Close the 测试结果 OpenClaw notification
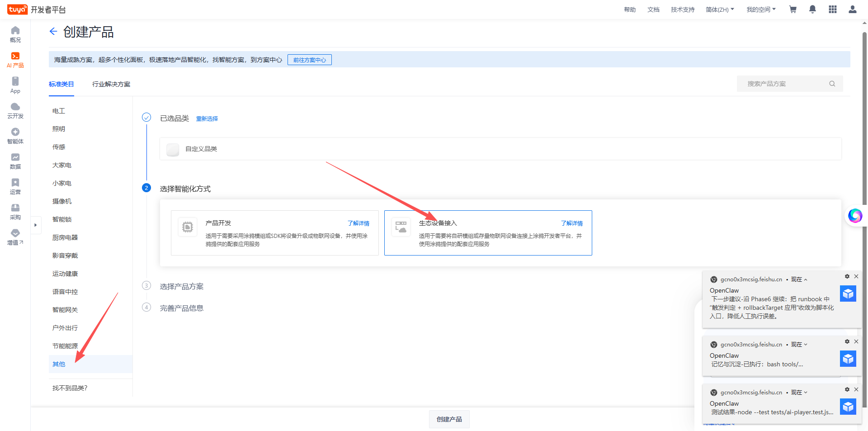Screen dimensions: 868x431 (x=856, y=389)
